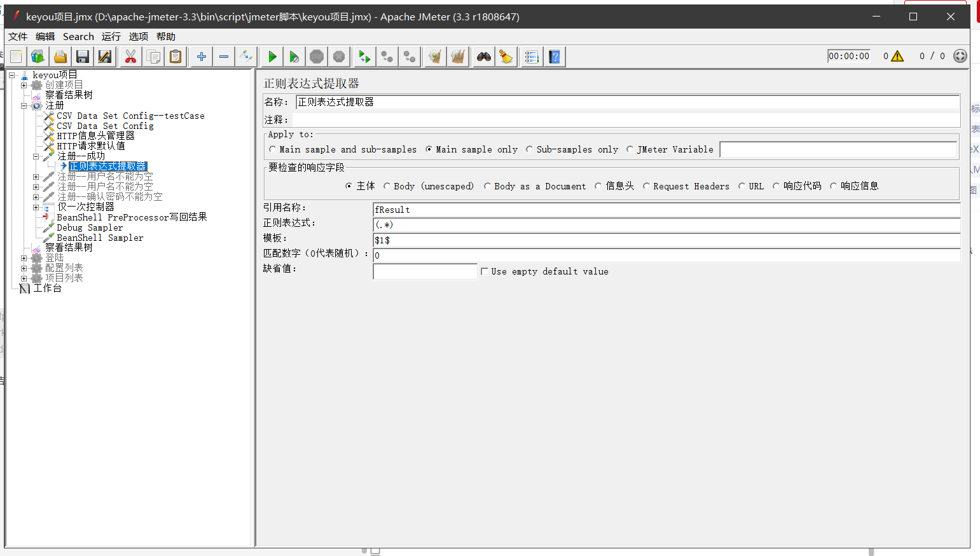This screenshot has width=980, height=556.
Task: Select the BeanShell Sampler tree item
Action: pyautogui.click(x=100, y=237)
